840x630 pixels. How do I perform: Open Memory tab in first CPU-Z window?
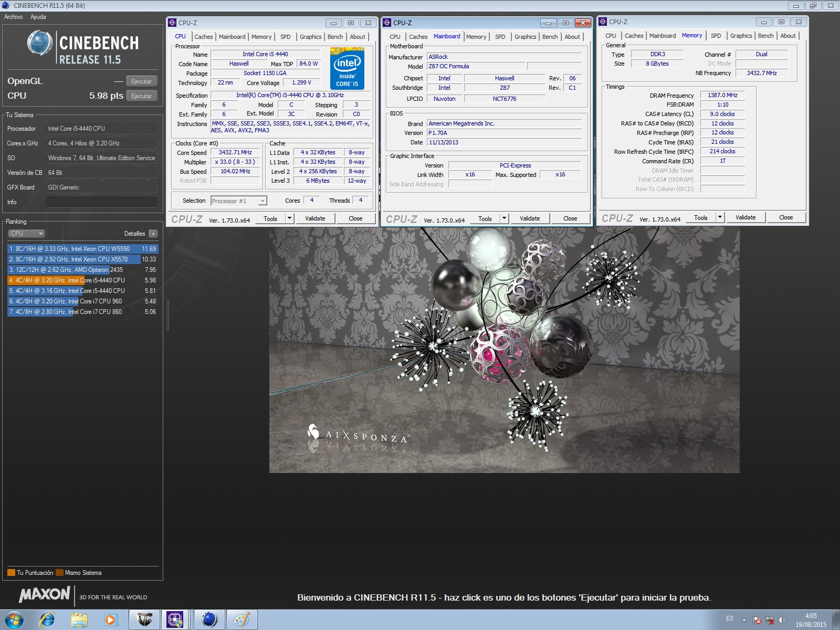(261, 37)
